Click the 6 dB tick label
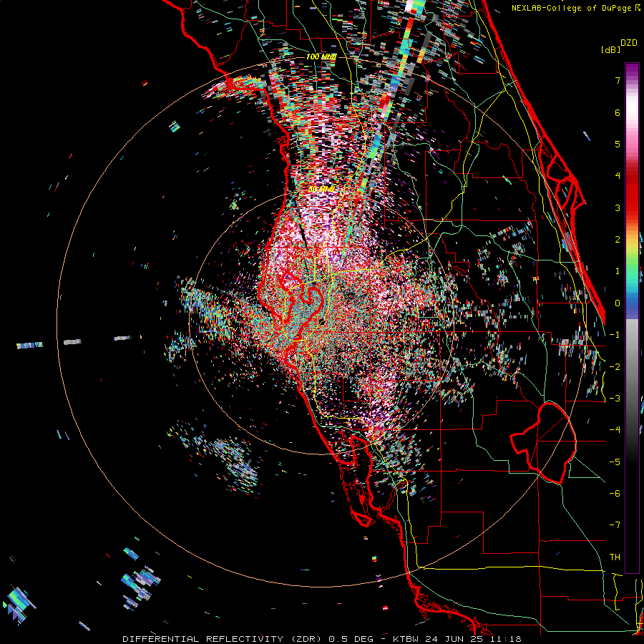 pyautogui.click(x=618, y=112)
